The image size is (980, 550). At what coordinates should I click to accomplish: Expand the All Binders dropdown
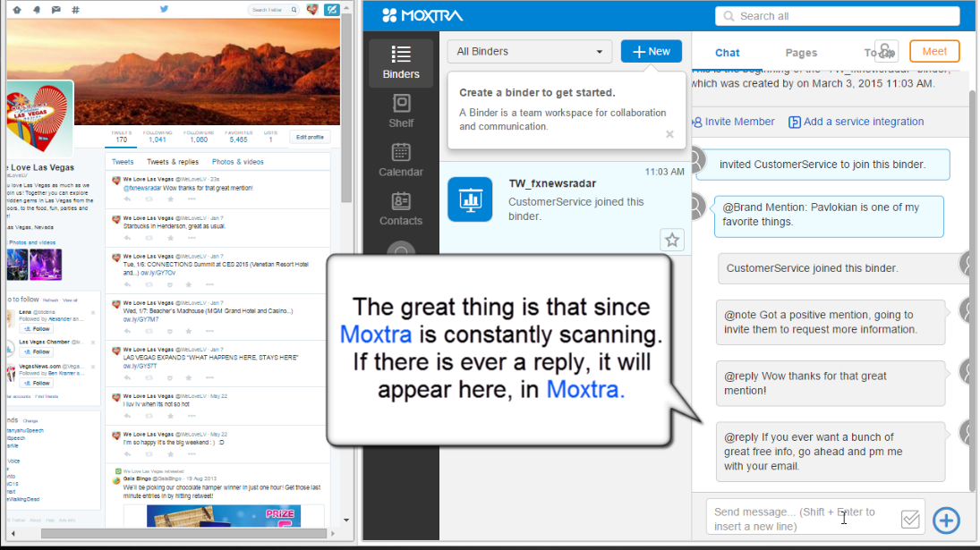point(529,51)
